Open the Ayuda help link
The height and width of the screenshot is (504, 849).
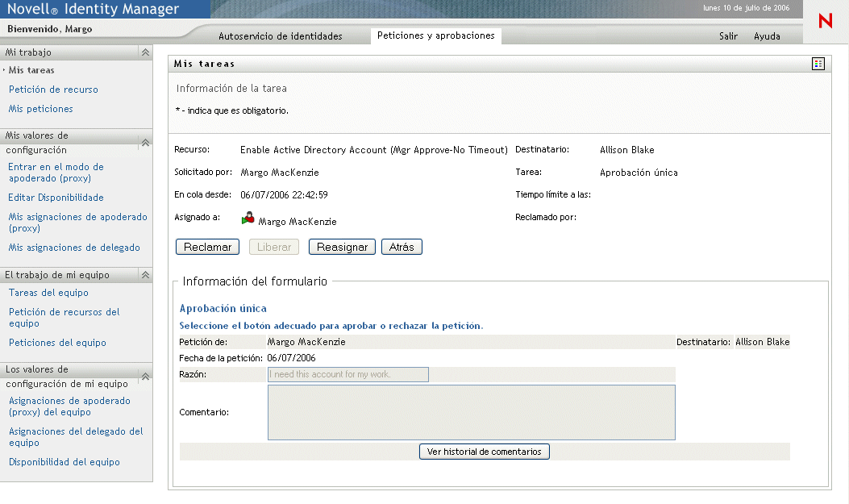click(768, 36)
